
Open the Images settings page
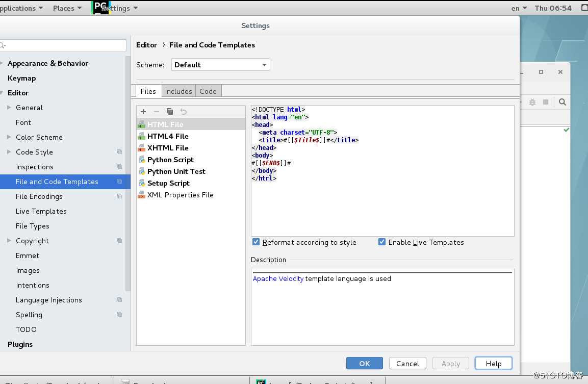point(28,270)
